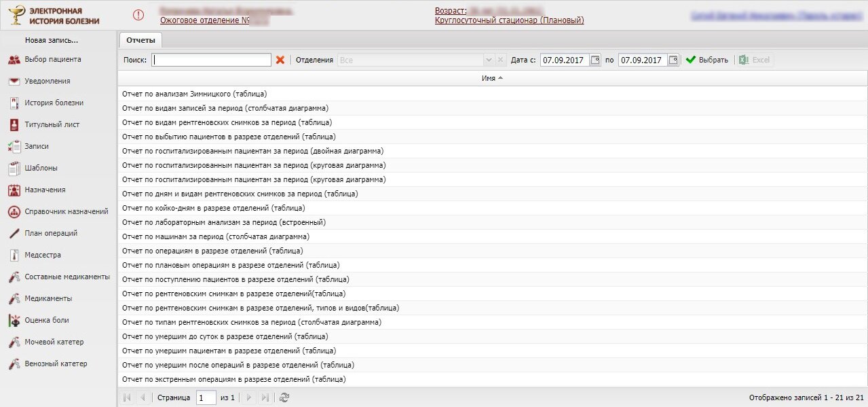Open the start date calendar picker

(595, 60)
